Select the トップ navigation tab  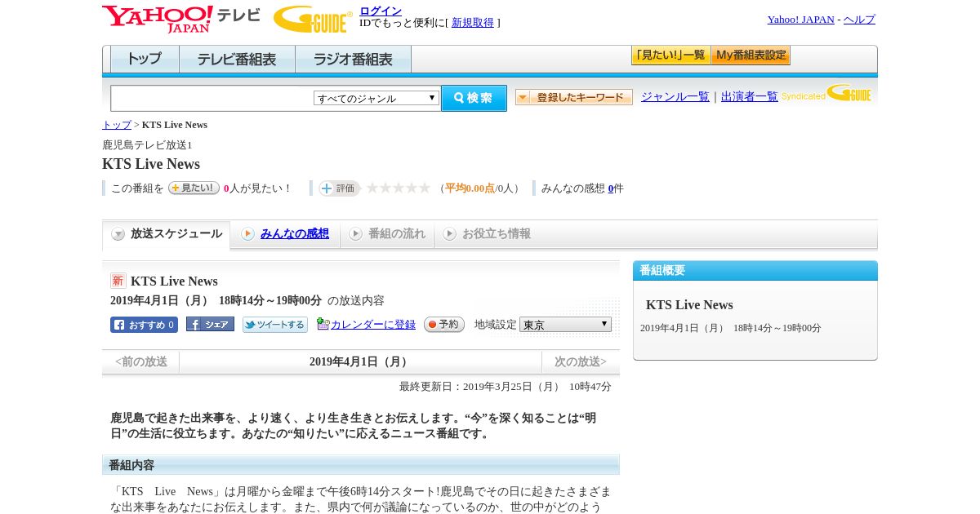coord(145,60)
